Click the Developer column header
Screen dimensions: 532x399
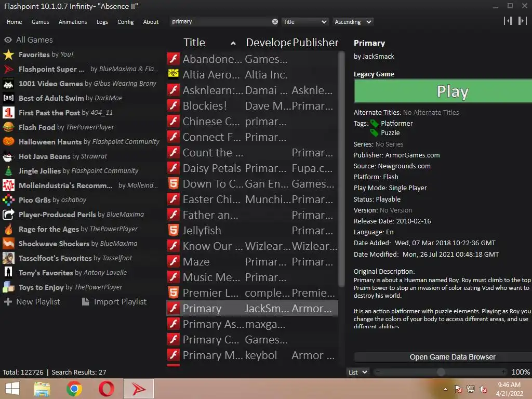click(x=268, y=43)
